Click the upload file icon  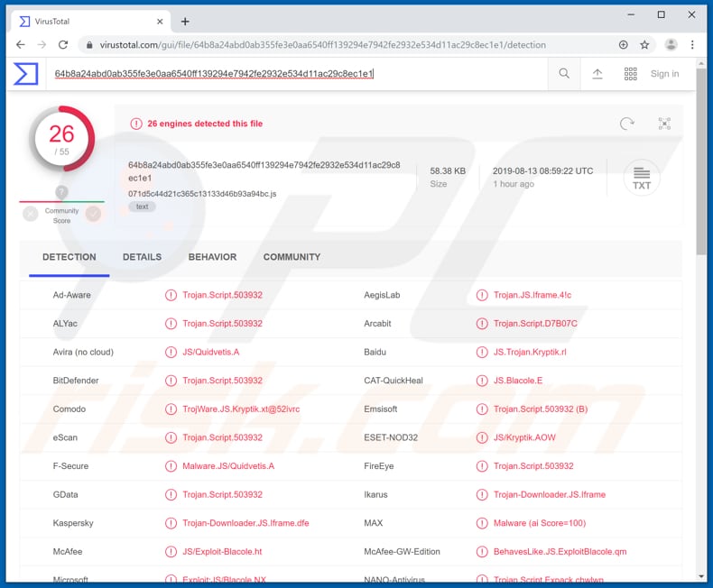click(x=597, y=74)
